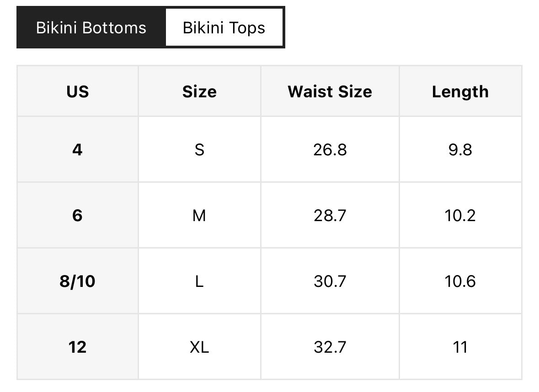Image resolution: width=539 pixels, height=392 pixels.
Task: Click the 28.7 waist size value
Action: 330,215
